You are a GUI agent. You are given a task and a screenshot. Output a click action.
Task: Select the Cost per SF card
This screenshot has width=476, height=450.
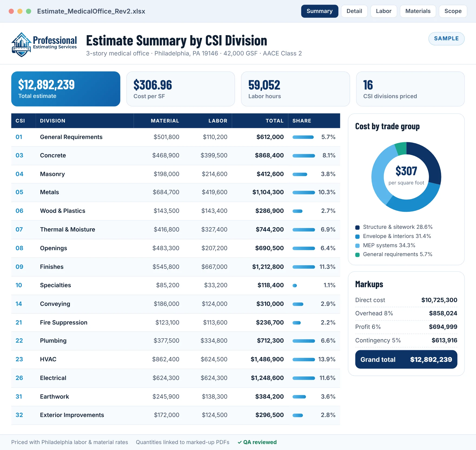[181, 89]
